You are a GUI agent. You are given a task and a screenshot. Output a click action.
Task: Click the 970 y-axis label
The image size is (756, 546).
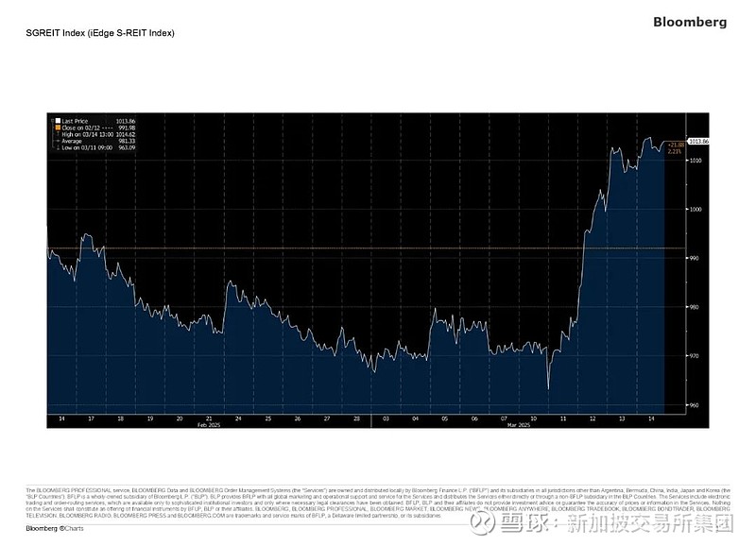694,356
